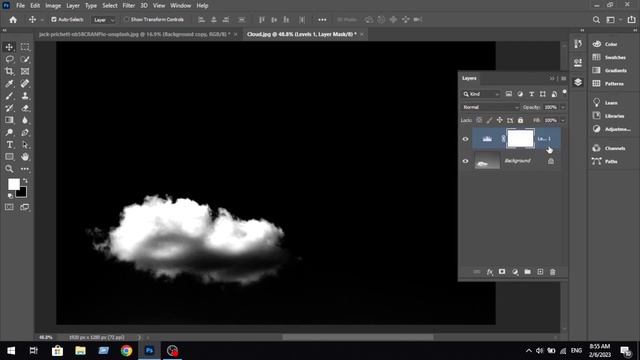Open the Libraries panel
This screenshot has height=360, width=640.
(x=610, y=116)
